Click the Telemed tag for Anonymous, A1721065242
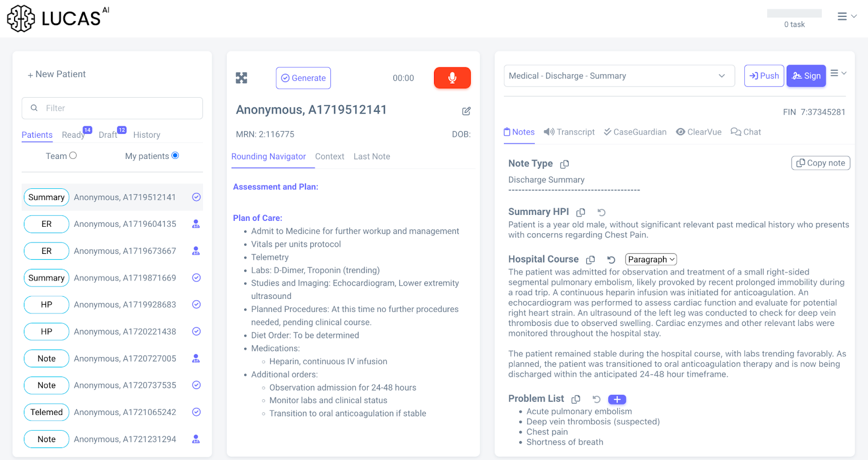The height and width of the screenshot is (460, 868). (x=47, y=412)
